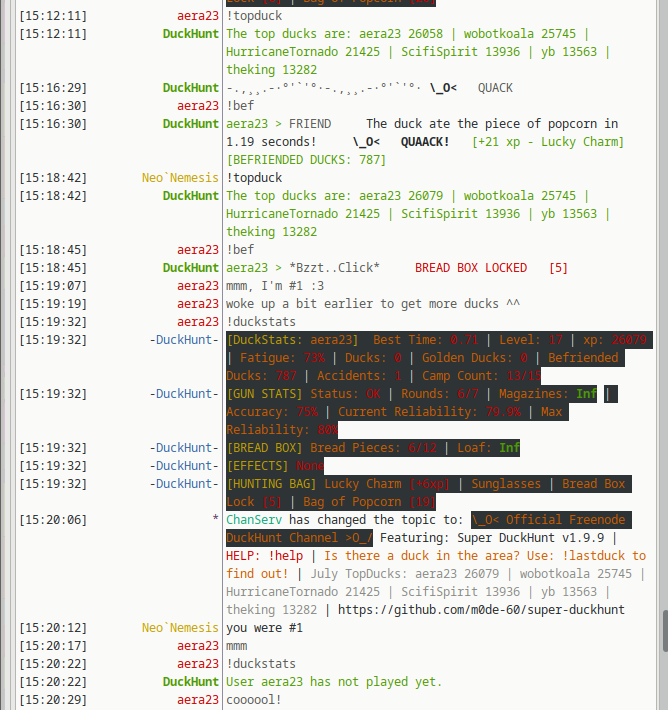Click 'woke up a bit earlier' message text

[373, 303]
